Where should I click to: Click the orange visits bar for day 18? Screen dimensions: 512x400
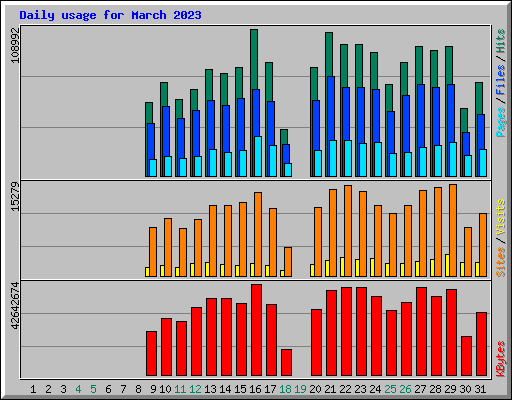click(x=288, y=262)
